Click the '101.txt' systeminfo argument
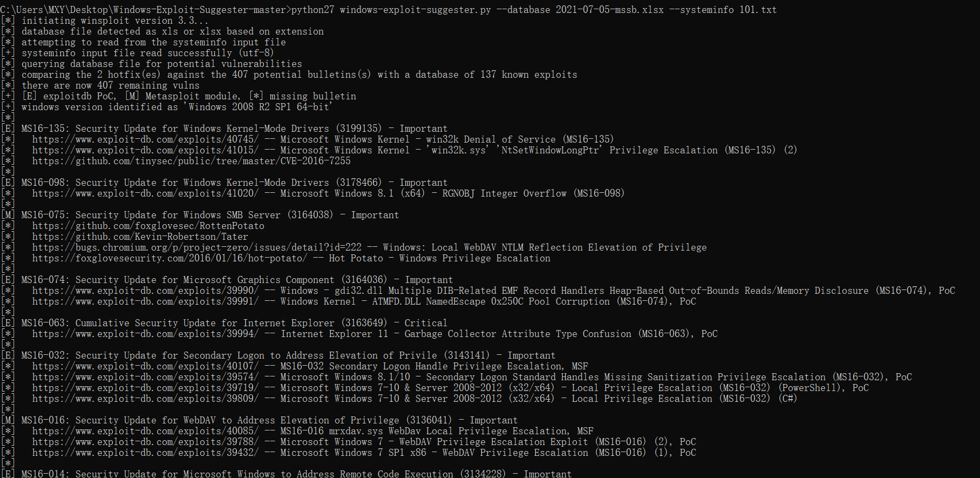The width and height of the screenshot is (980, 478). 758,10
